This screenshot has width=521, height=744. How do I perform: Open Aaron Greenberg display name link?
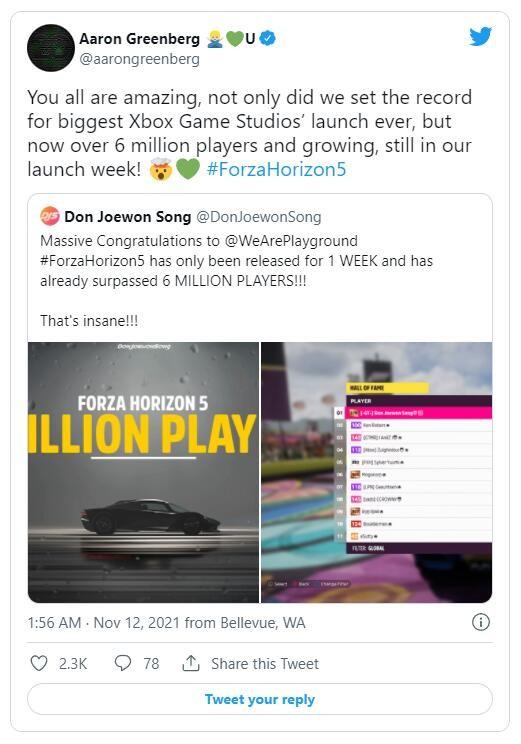(x=140, y=38)
